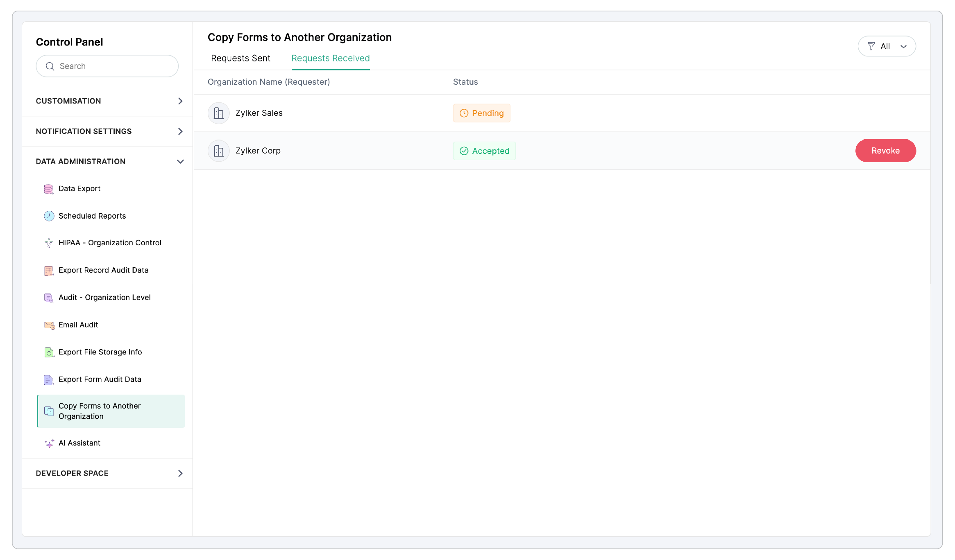955x560 pixels.
Task: Revoke access for Zylker Corp
Action: [885, 151]
